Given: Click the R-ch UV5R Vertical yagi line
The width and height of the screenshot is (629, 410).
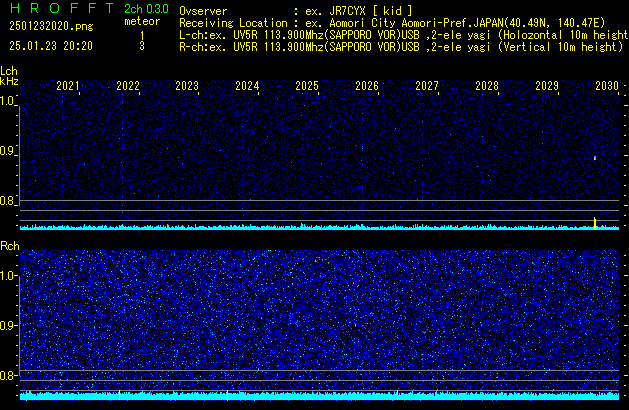Looking at the screenshot, I should coord(401,47).
